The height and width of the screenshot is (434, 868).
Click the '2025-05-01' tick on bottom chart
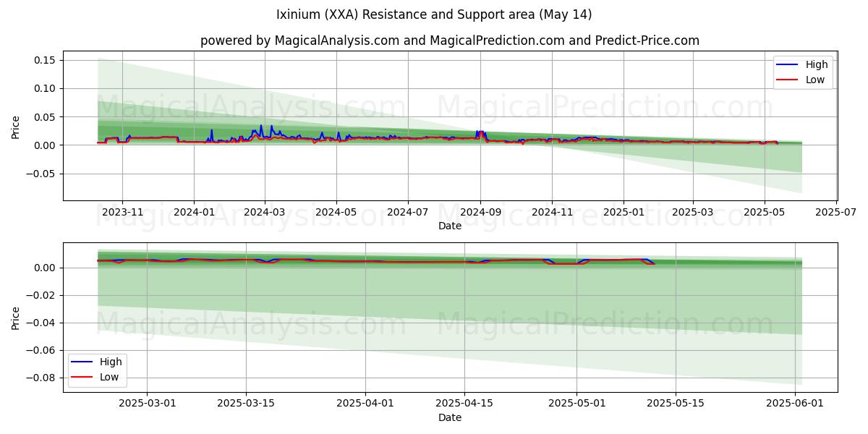[577, 404]
